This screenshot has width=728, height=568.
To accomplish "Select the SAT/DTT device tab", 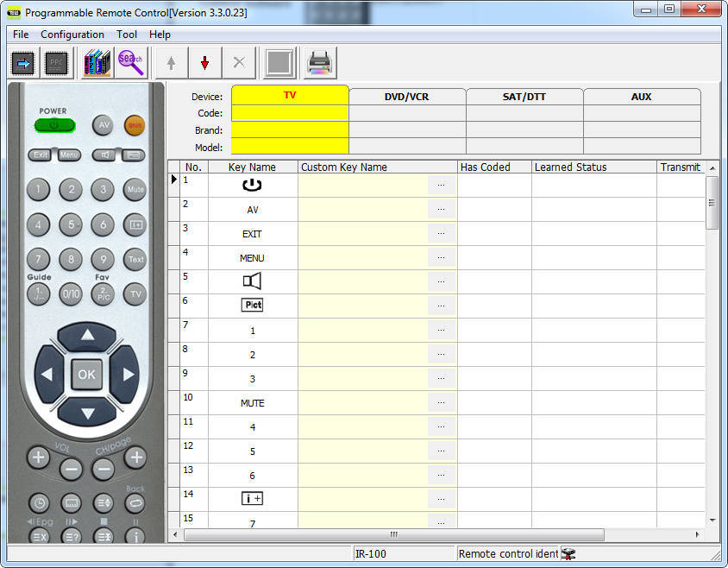I will (524, 96).
